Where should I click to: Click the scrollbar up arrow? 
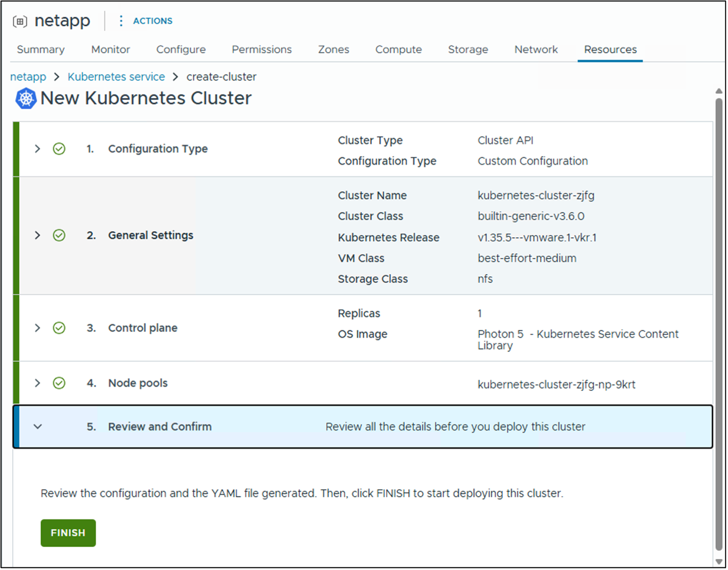719,91
